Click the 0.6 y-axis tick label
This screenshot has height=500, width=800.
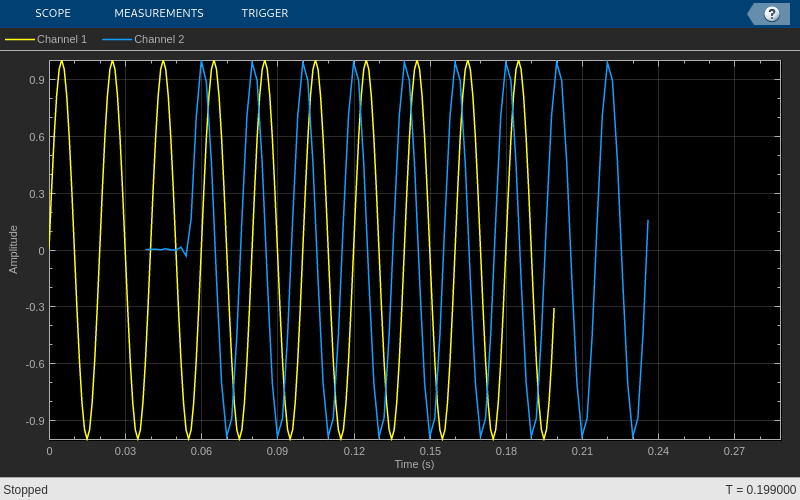tap(38, 137)
